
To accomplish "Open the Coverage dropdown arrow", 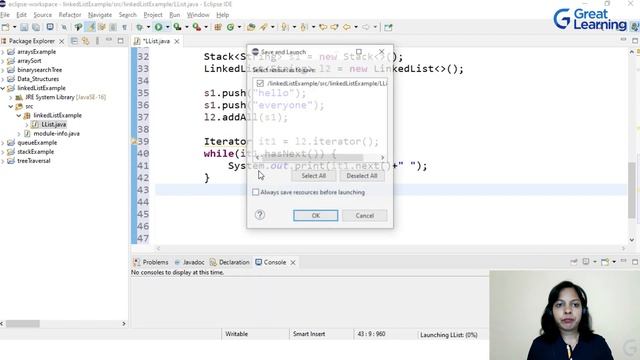I will click(x=187, y=27).
